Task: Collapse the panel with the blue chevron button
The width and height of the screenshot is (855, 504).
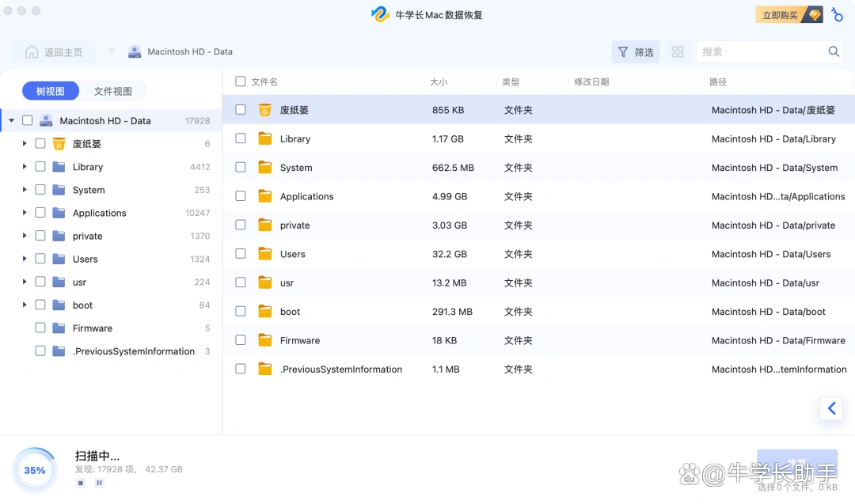Action: 830,408
